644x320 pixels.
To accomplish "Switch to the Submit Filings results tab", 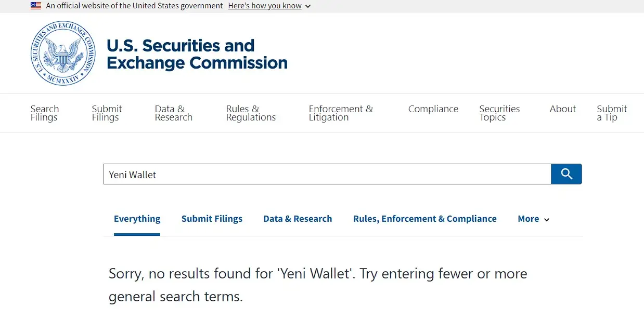I will pos(212,219).
